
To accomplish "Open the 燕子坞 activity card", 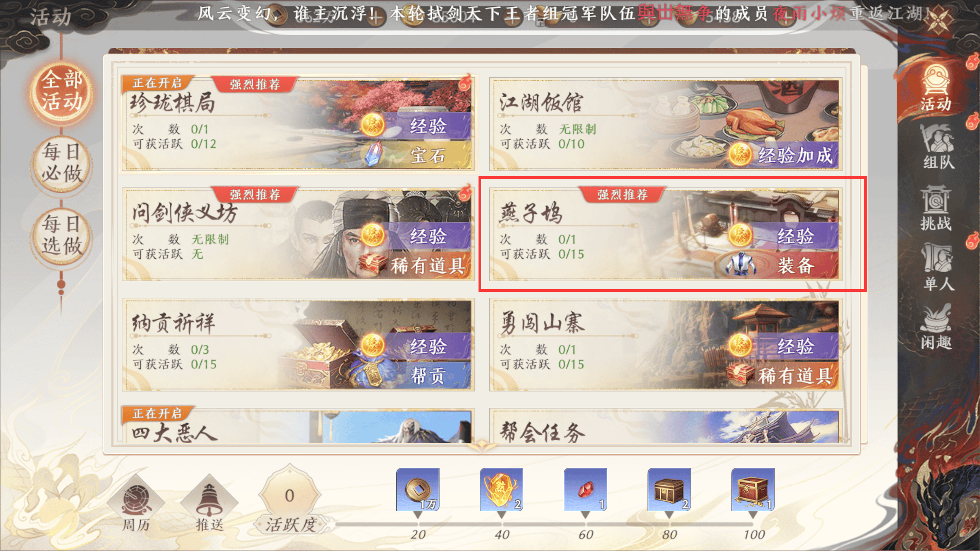I will point(666,233).
